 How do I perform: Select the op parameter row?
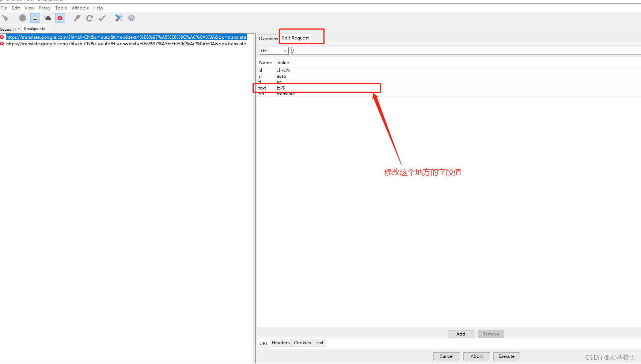point(449,94)
